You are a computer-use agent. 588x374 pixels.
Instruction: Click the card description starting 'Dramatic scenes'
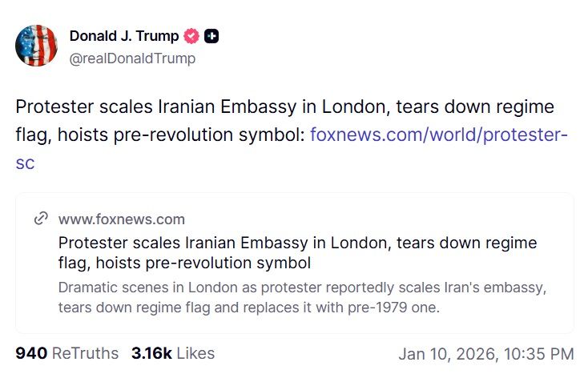(x=303, y=288)
